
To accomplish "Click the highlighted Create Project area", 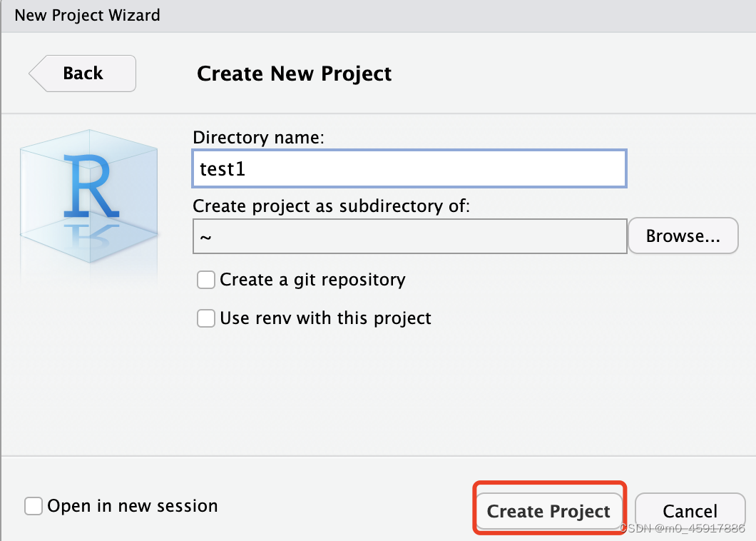I will tap(548, 511).
